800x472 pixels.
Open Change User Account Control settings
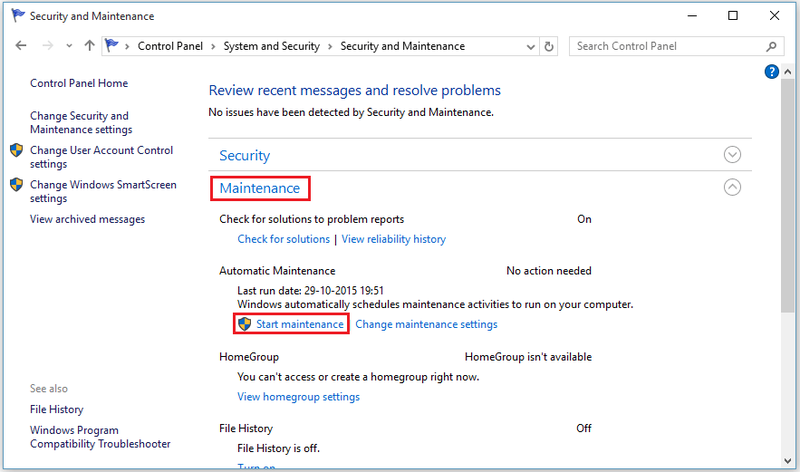[x=102, y=157]
